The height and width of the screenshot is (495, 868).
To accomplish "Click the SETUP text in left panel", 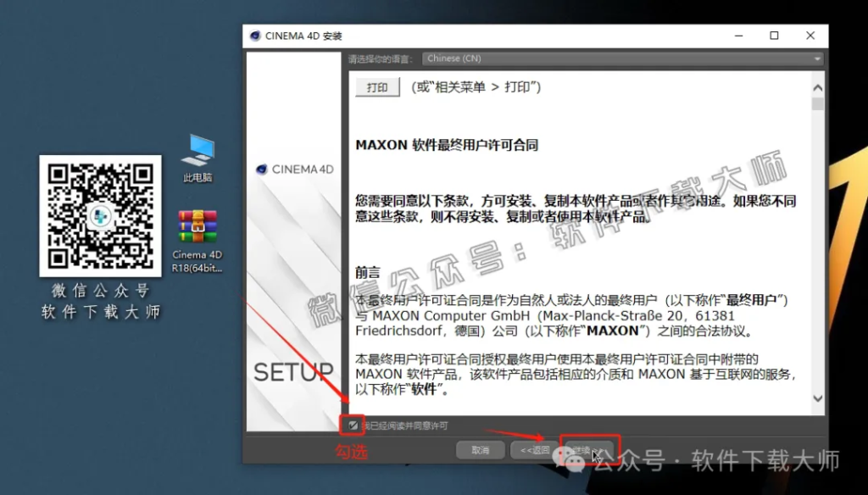I will click(x=293, y=372).
